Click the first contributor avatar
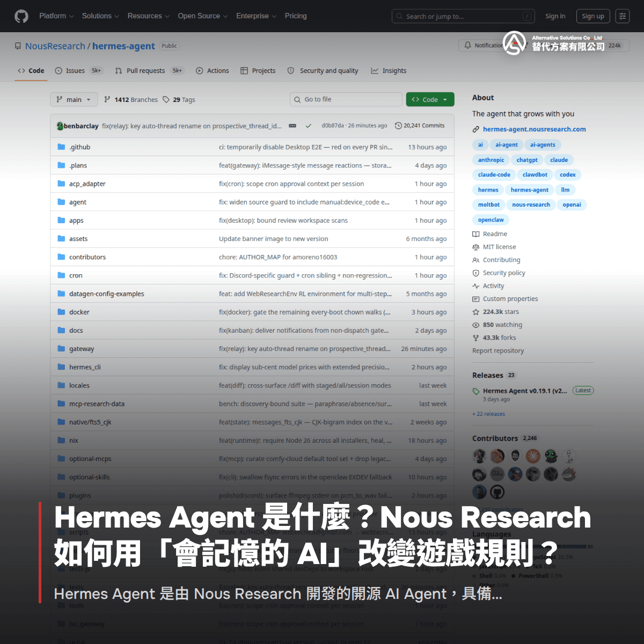The height and width of the screenshot is (644, 644). tap(479, 456)
